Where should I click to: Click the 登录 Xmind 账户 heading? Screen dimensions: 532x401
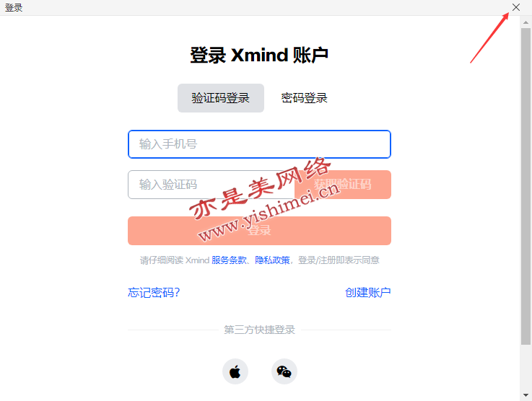[259, 55]
